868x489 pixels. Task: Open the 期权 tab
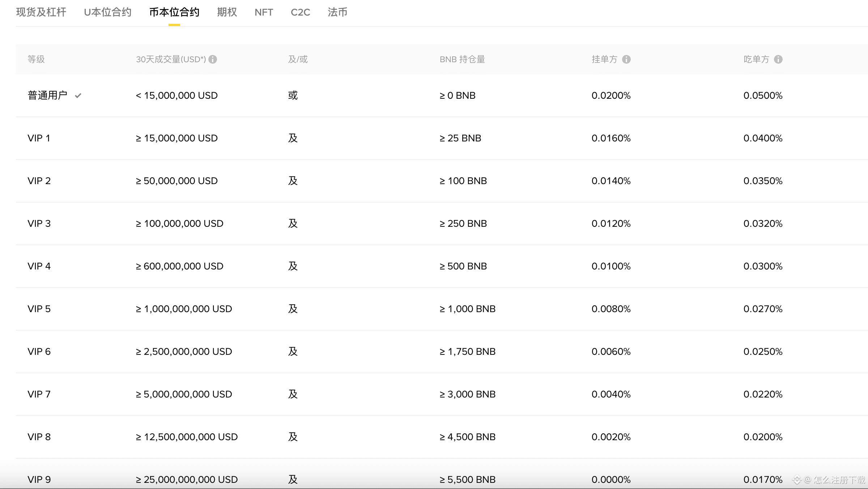tap(227, 12)
